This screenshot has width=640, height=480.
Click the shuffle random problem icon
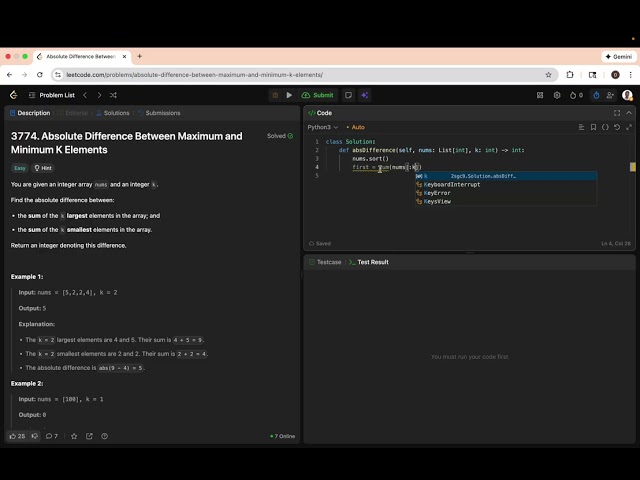(112, 95)
